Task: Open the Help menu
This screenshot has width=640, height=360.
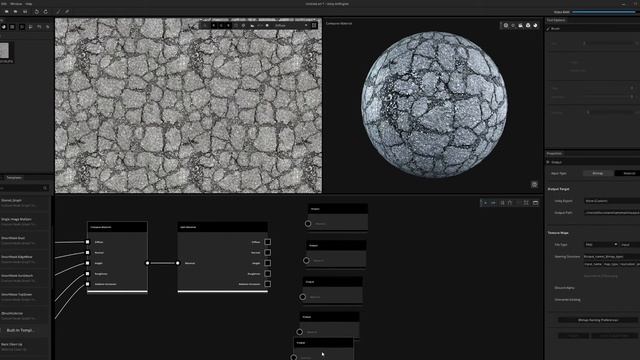Action: pos(29,4)
